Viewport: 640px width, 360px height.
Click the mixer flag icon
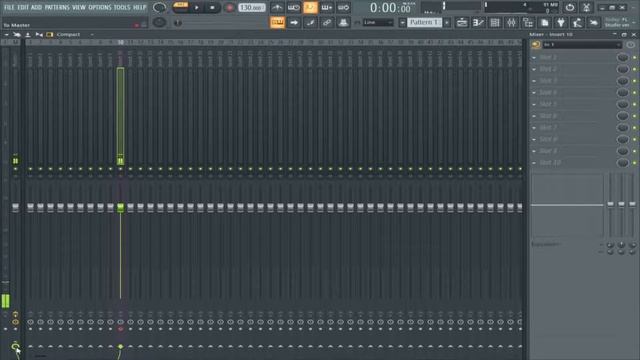(39, 35)
